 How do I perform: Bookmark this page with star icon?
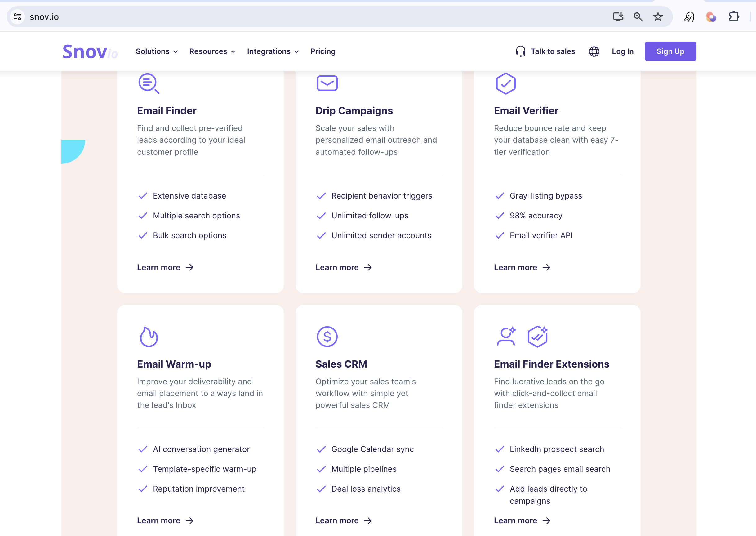(x=658, y=17)
